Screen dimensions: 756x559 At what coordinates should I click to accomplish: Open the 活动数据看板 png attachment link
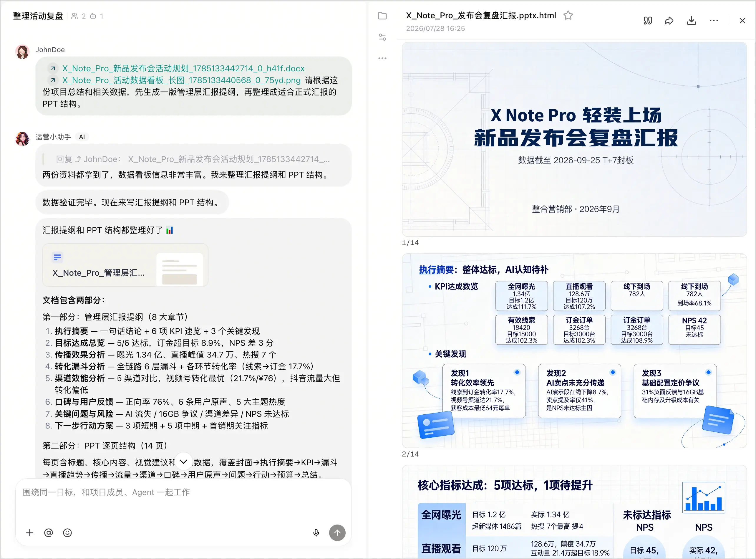pos(181,80)
